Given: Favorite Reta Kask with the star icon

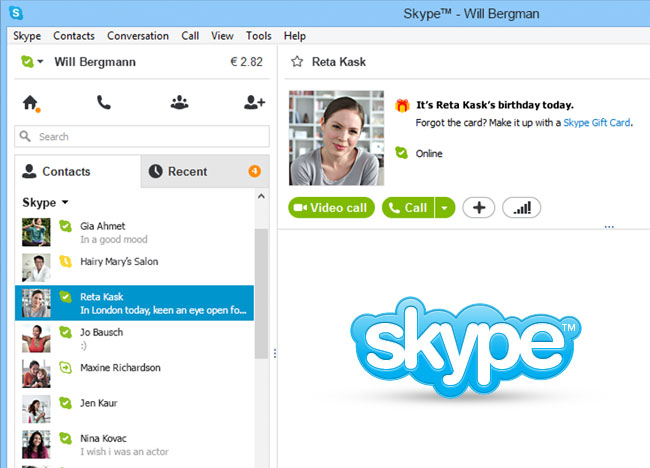Looking at the screenshot, I should (x=297, y=62).
